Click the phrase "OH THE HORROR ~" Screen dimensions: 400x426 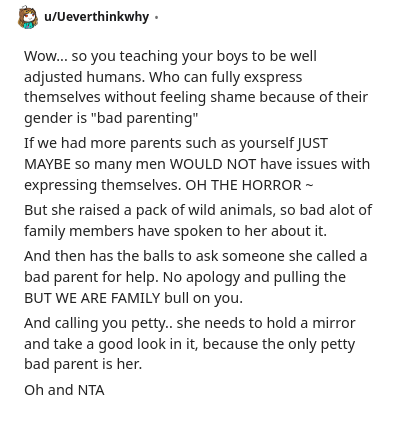coord(249,185)
